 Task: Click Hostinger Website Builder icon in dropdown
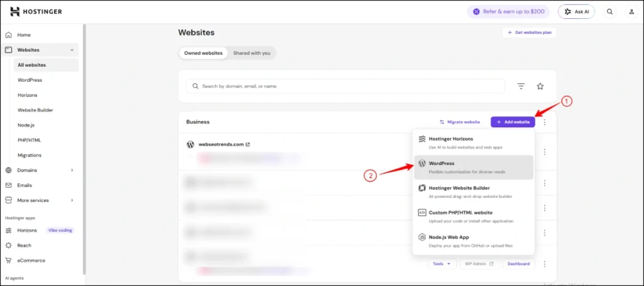(x=422, y=188)
